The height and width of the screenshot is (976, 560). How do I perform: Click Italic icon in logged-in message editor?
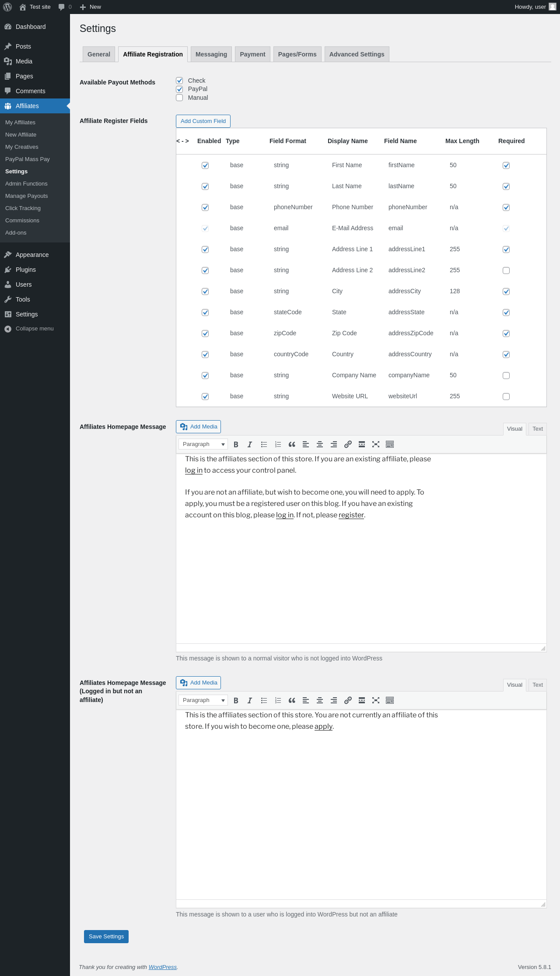(250, 700)
